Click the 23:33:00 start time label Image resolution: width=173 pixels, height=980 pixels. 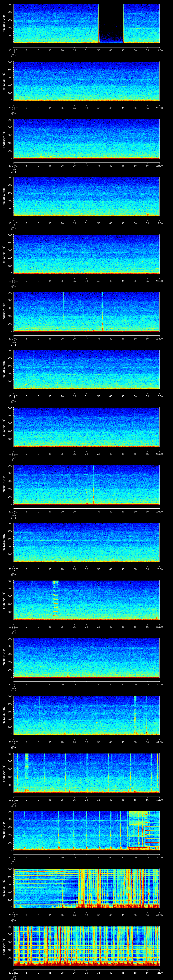(x=13, y=915)
